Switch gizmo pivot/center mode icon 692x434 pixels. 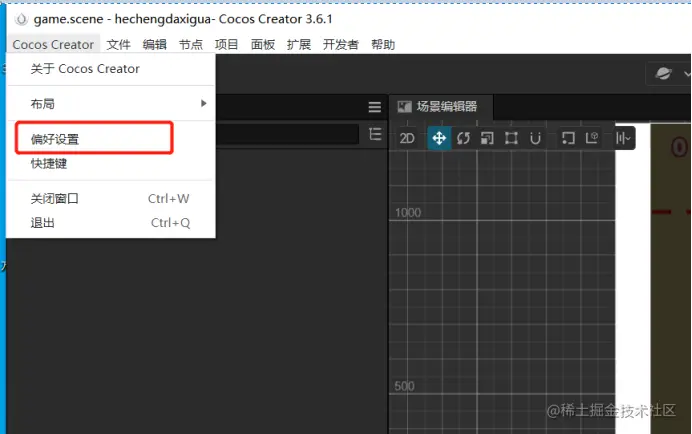(568, 138)
